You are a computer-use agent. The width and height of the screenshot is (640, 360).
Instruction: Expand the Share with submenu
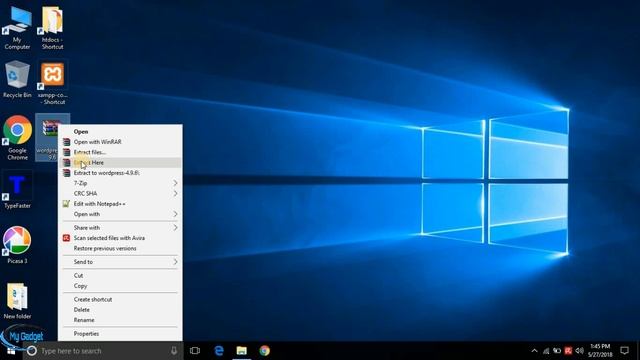[x=120, y=227]
